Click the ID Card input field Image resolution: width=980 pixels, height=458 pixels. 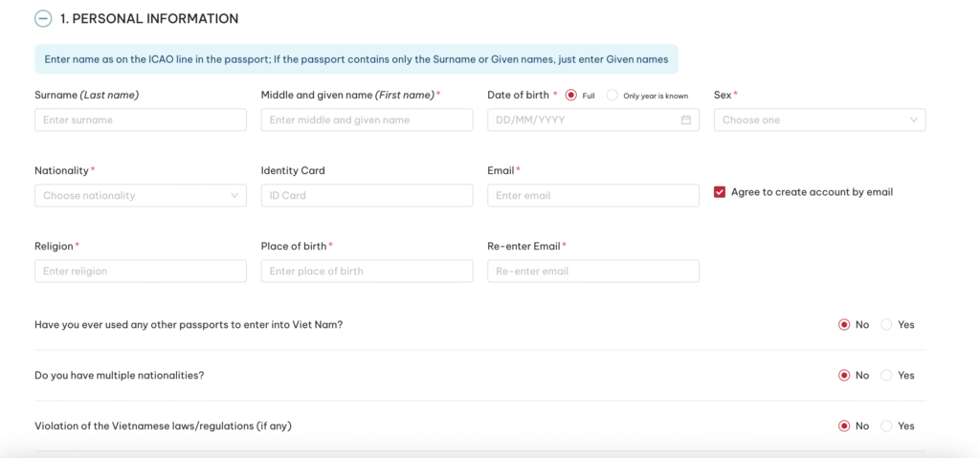[367, 196]
